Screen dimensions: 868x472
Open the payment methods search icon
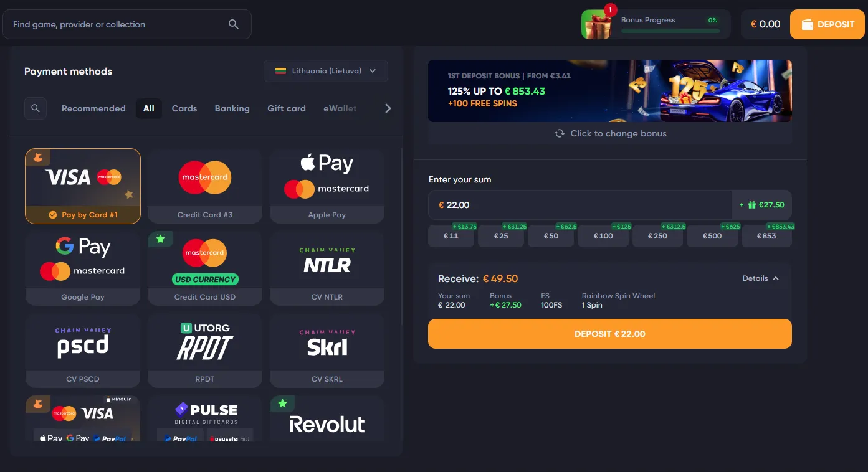point(35,108)
